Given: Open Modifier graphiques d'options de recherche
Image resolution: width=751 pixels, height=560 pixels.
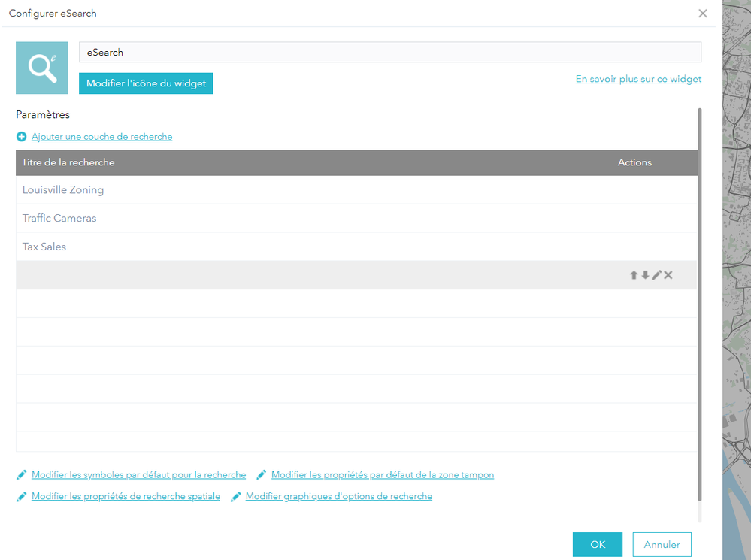Looking at the screenshot, I should [x=339, y=496].
